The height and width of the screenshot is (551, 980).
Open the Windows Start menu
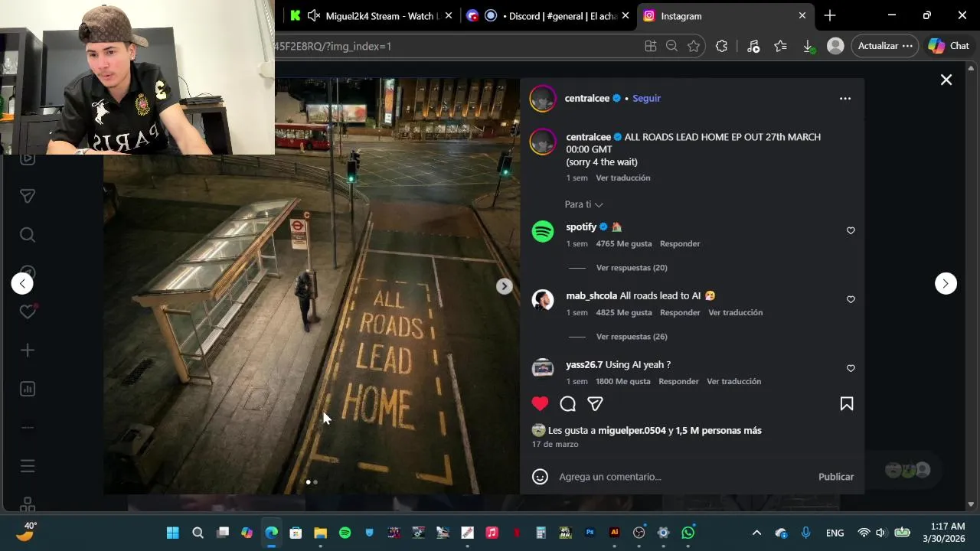click(173, 533)
